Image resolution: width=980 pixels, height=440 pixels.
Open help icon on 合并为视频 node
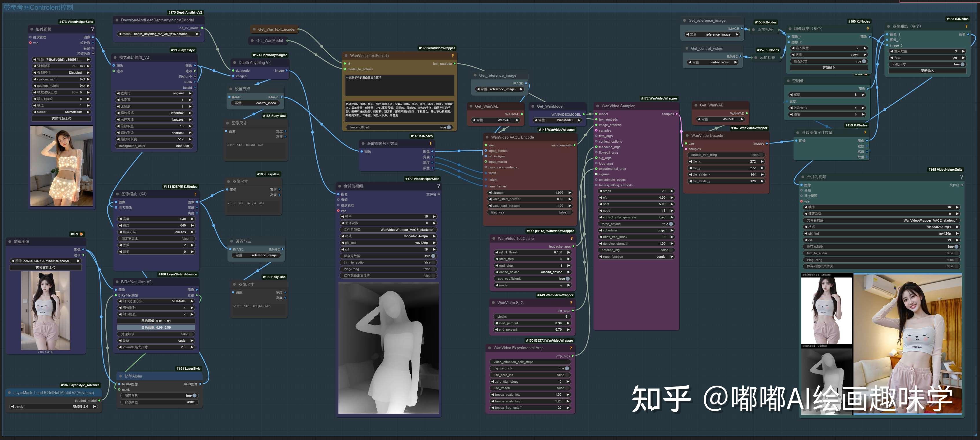coord(438,186)
